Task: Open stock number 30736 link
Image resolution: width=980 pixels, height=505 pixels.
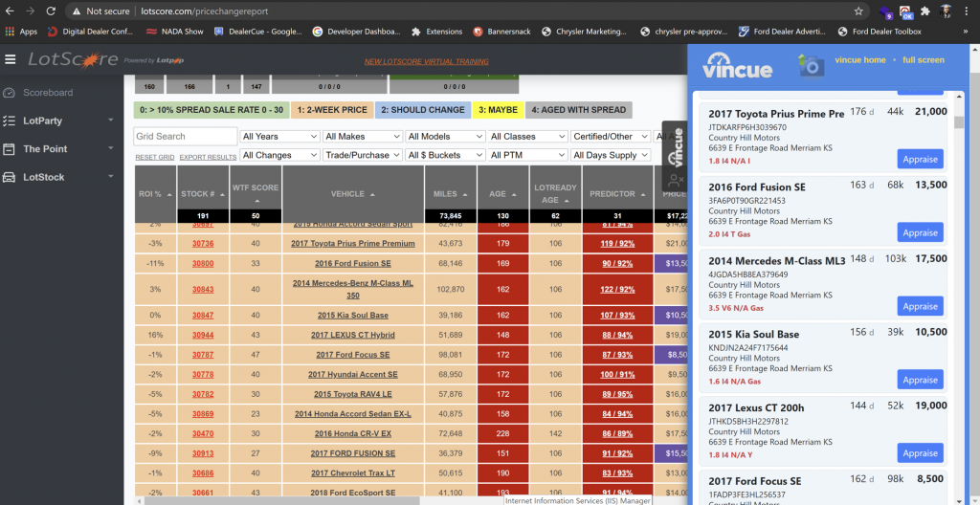Action: 203,243
